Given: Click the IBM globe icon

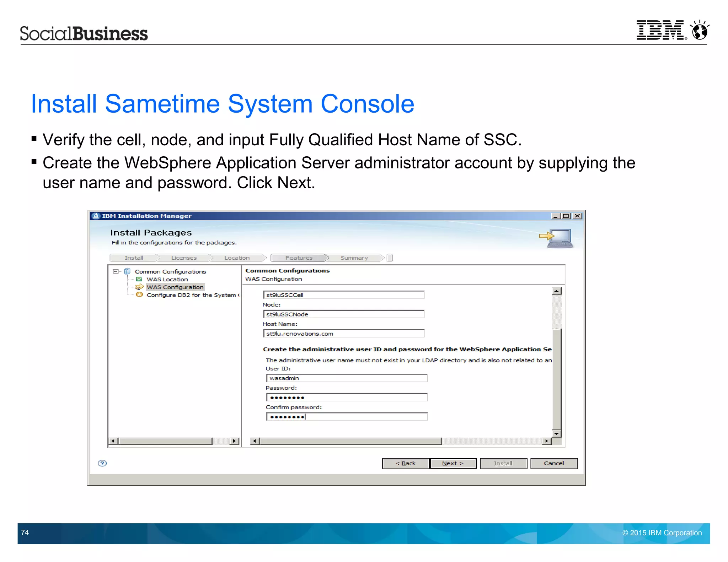Looking at the screenshot, I should click(699, 30).
